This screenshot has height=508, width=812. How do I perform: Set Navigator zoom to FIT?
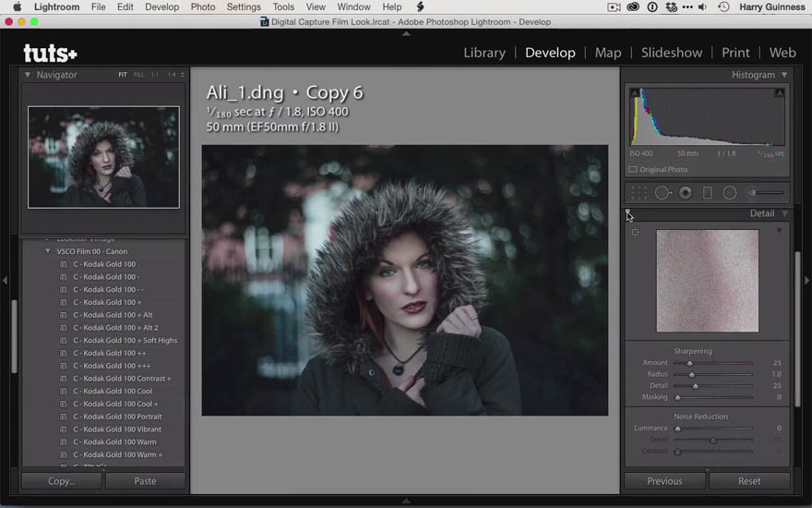click(123, 75)
